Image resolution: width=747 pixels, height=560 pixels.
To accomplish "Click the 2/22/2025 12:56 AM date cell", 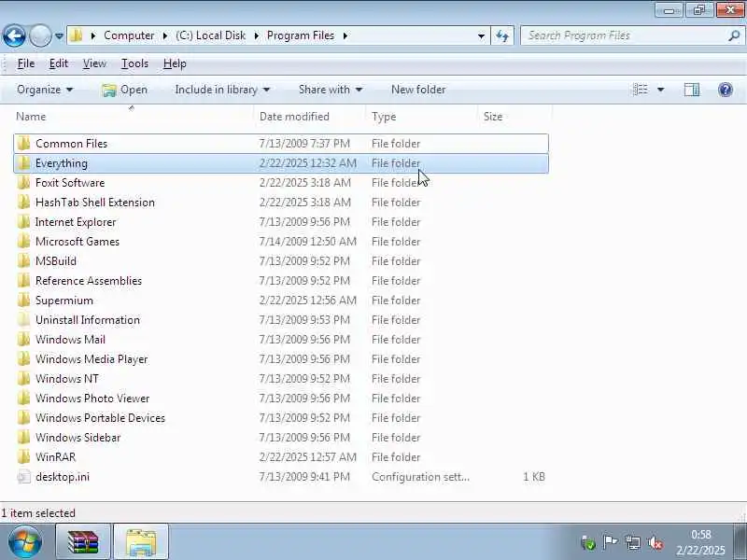I will [x=308, y=301].
